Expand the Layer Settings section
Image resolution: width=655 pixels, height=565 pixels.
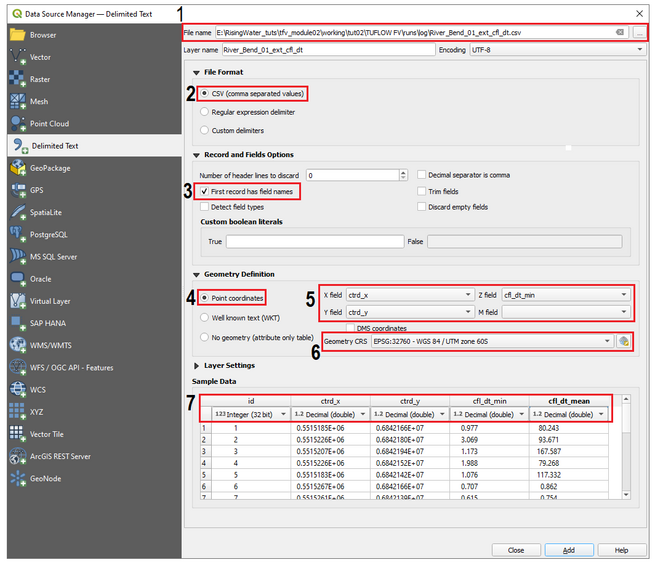point(197,365)
